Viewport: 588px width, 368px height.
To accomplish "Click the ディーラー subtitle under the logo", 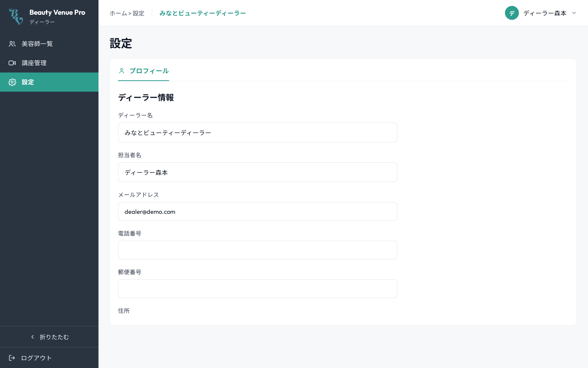I will (x=42, y=22).
